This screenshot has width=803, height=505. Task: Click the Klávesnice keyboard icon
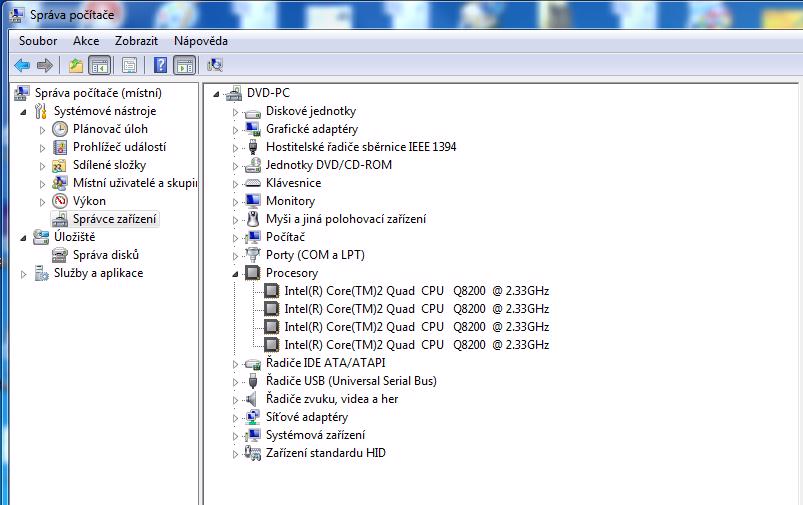[252, 183]
